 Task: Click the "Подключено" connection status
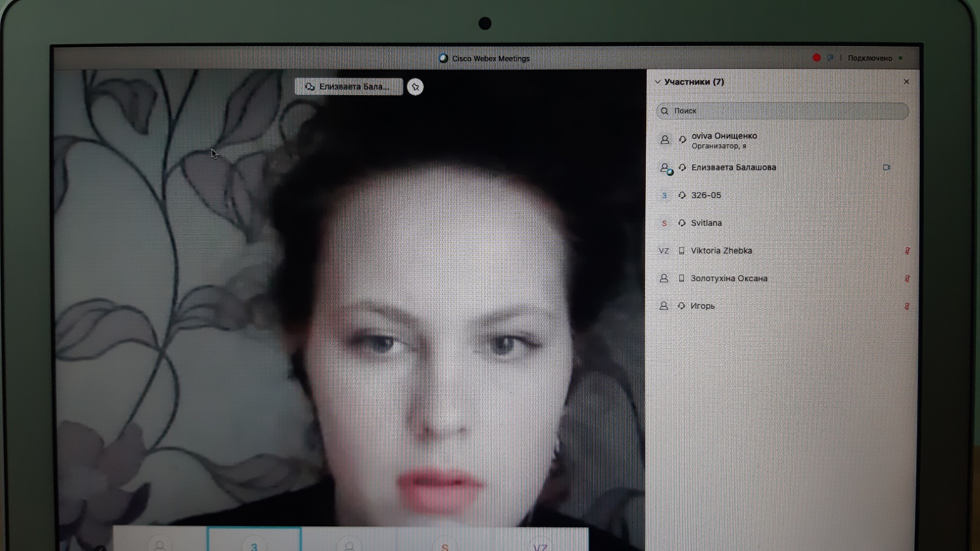click(x=870, y=58)
